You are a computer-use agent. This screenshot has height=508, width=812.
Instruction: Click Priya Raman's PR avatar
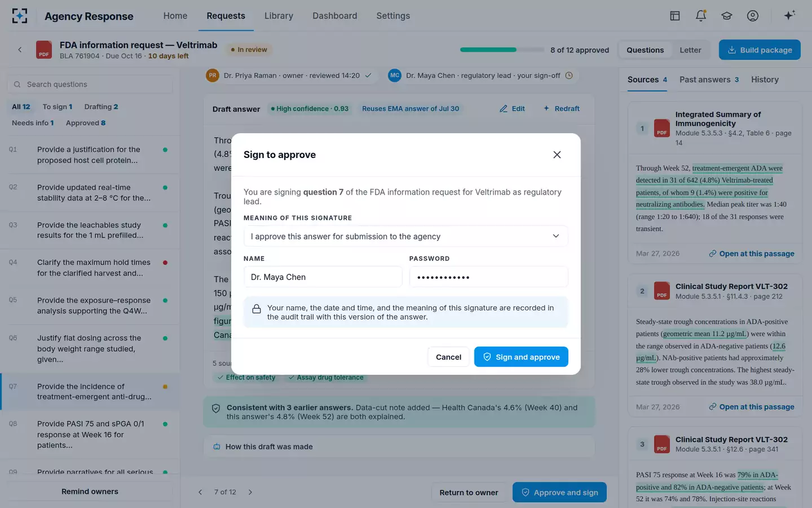213,75
